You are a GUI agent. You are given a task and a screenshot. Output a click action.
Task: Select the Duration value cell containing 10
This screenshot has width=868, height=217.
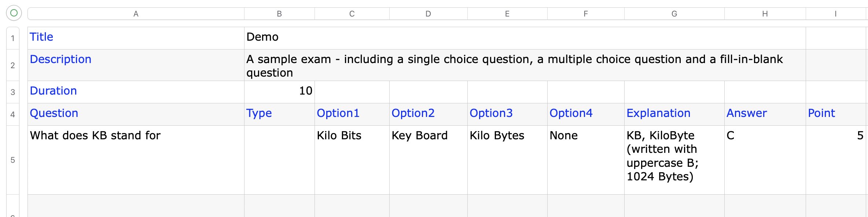279,91
